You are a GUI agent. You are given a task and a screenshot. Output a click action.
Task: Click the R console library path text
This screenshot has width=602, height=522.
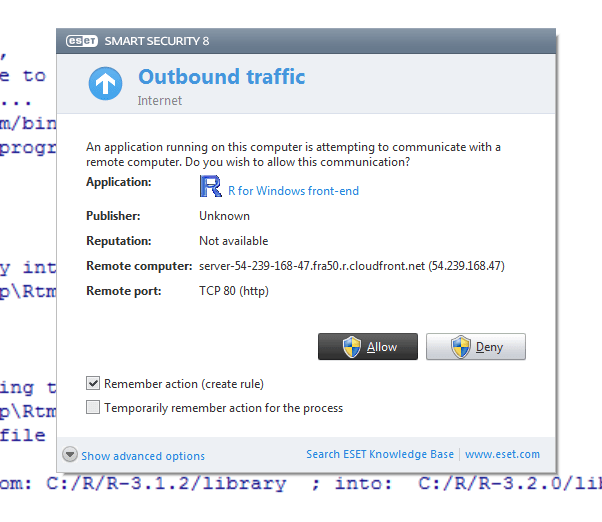(x=301, y=484)
